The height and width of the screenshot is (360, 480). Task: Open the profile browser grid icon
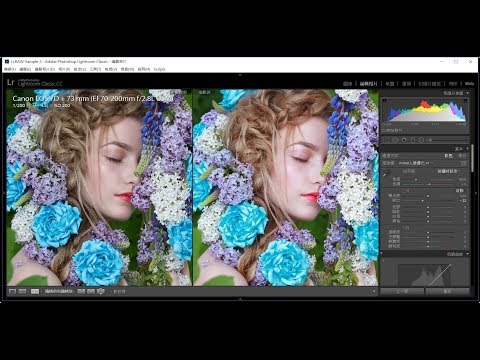click(463, 163)
